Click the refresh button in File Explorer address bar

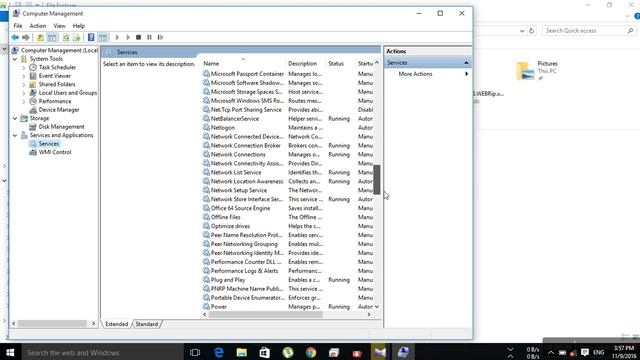pos(531,31)
